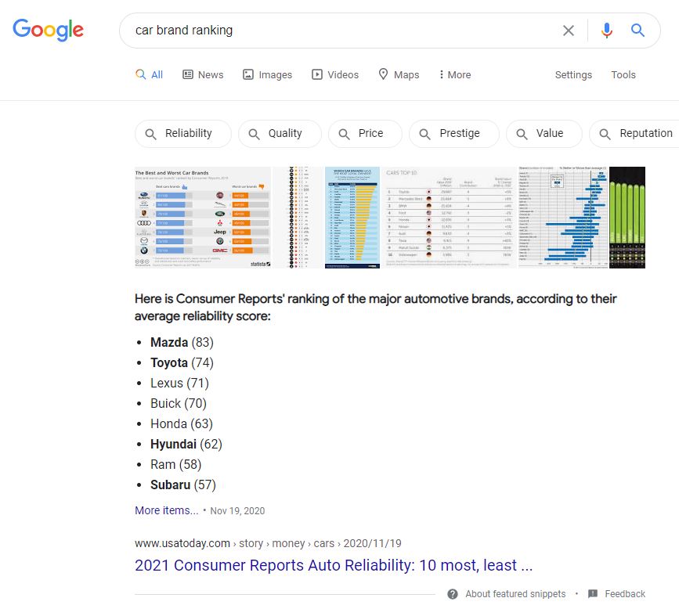Click the question mark help icon
This screenshot has height=616, width=679.
point(453,594)
